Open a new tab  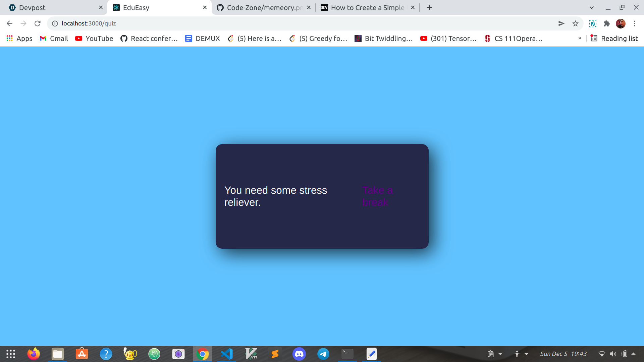coord(429,7)
